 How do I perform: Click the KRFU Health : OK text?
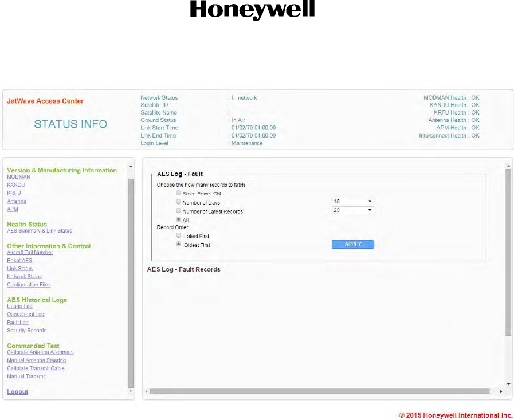pyautogui.click(x=457, y=112)
